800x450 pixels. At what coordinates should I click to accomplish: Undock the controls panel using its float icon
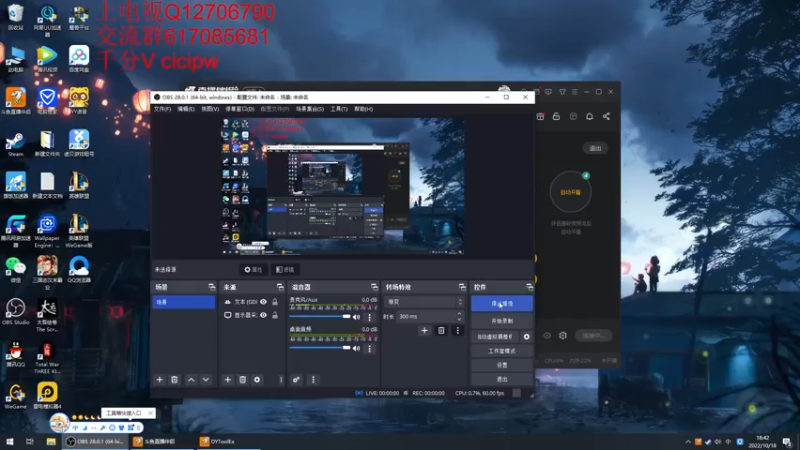click(529, 287)
